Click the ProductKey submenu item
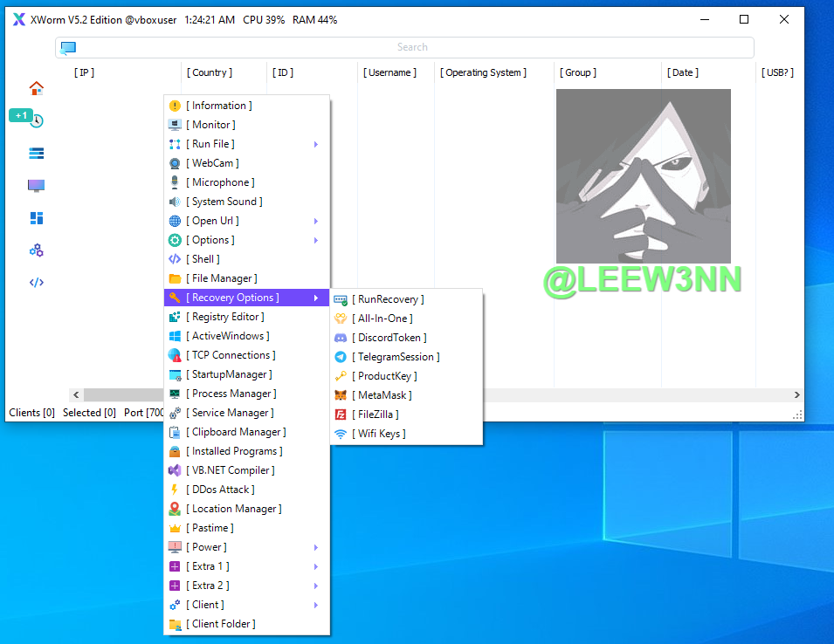The width and height of the screenshot is (834, 644). (387, 376)
